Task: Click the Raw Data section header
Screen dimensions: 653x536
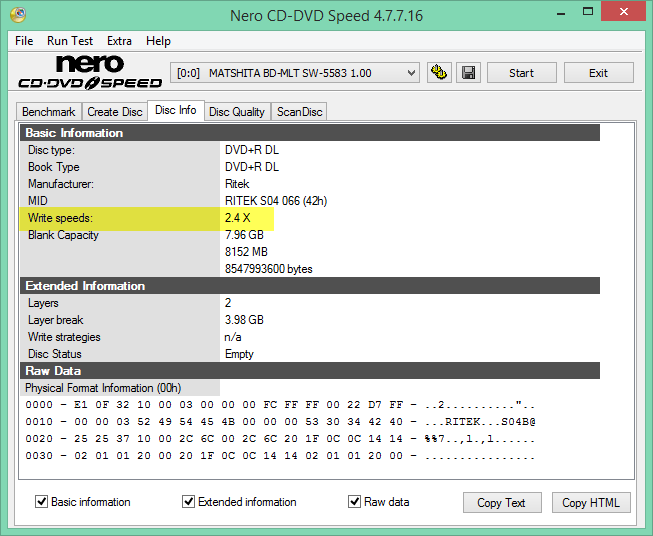Action: point(310,371)
